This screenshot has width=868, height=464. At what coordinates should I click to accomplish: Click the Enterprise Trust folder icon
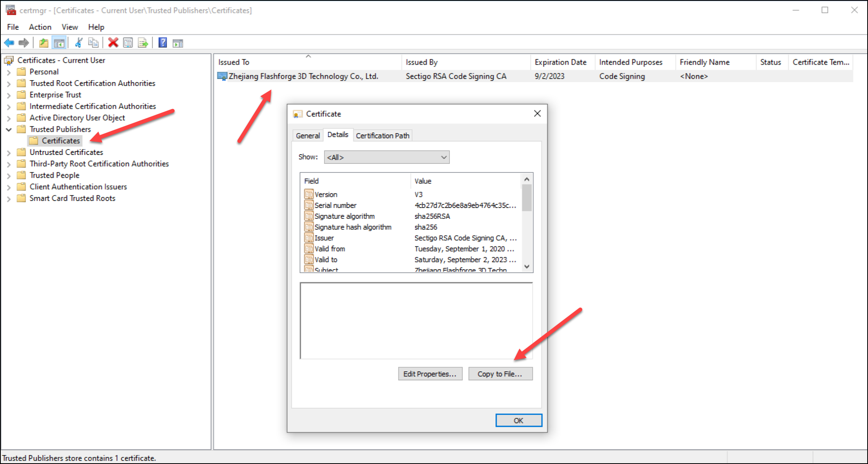(x=22, y=95)
